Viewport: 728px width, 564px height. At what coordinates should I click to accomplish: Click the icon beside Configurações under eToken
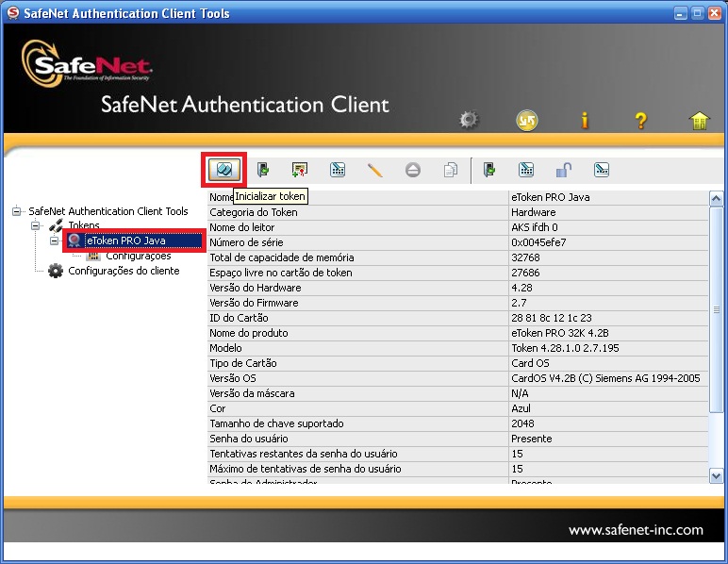[x=93, y=256]
